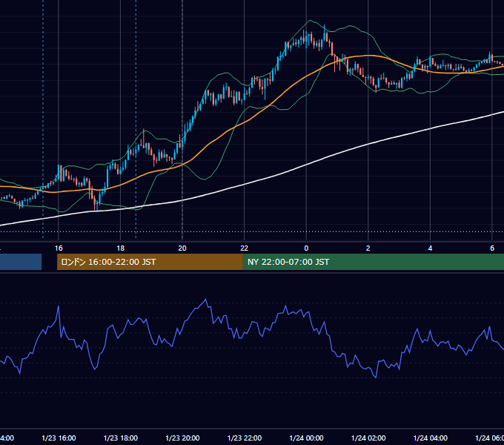504x445 pixels.
Task: Click the "1/23 18:00" date label
Action: point(121,438)
